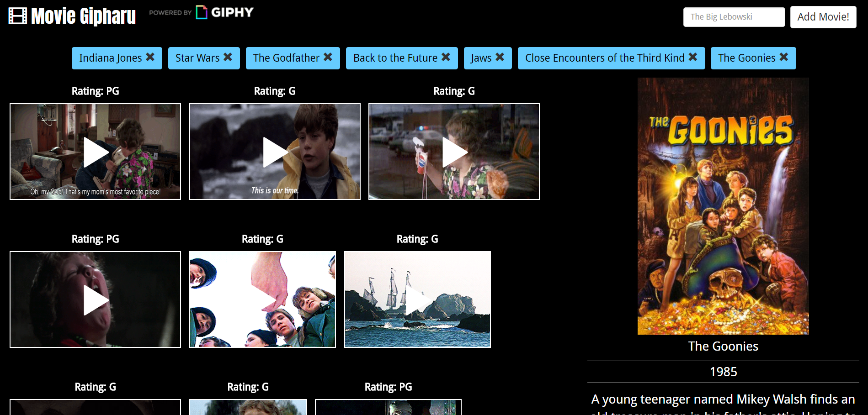Image resolution: width=868 pixels, height=415 pixels.
Task: Click The Goonies title under poster
Action: (723, 346)
